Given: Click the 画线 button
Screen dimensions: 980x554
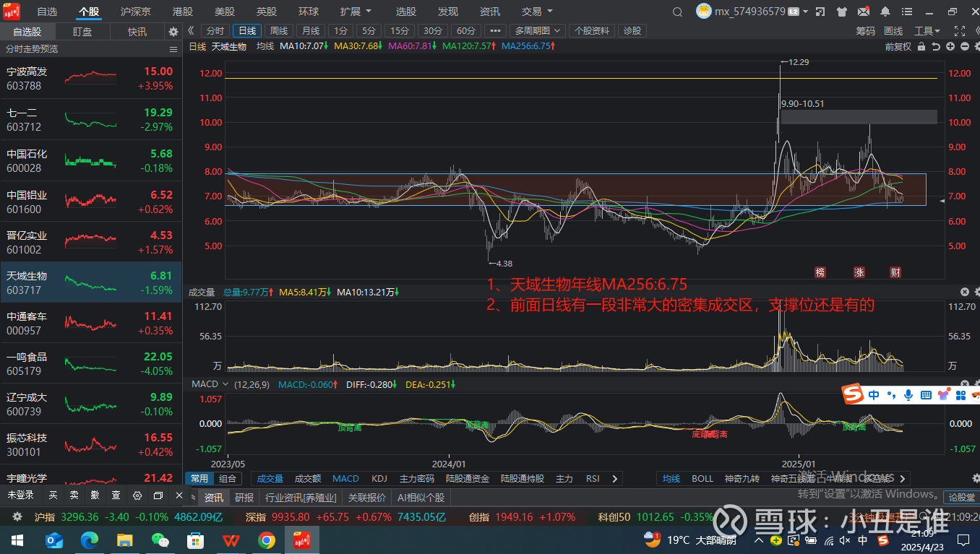Looking at the screenshot, I should [x=893, y=31].
